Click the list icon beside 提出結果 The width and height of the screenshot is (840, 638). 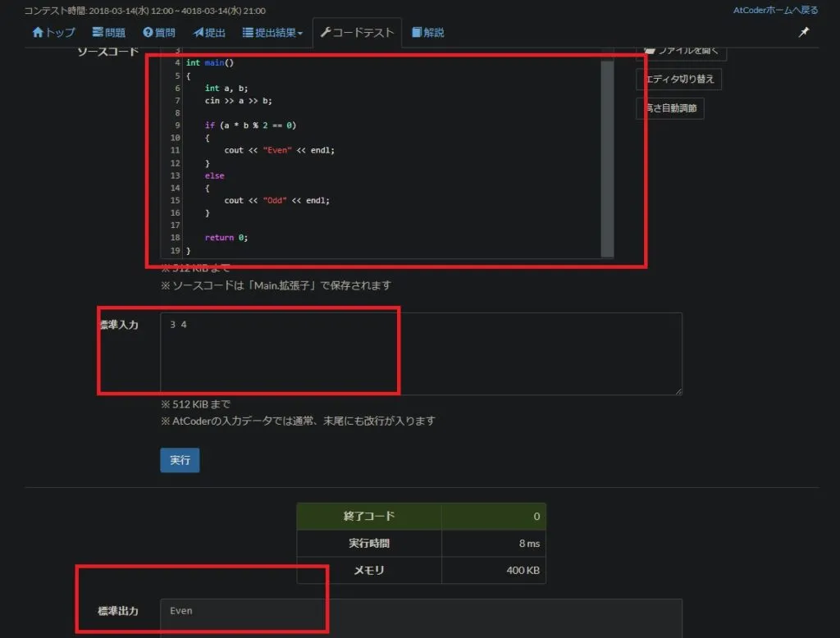tap(248, 33)
